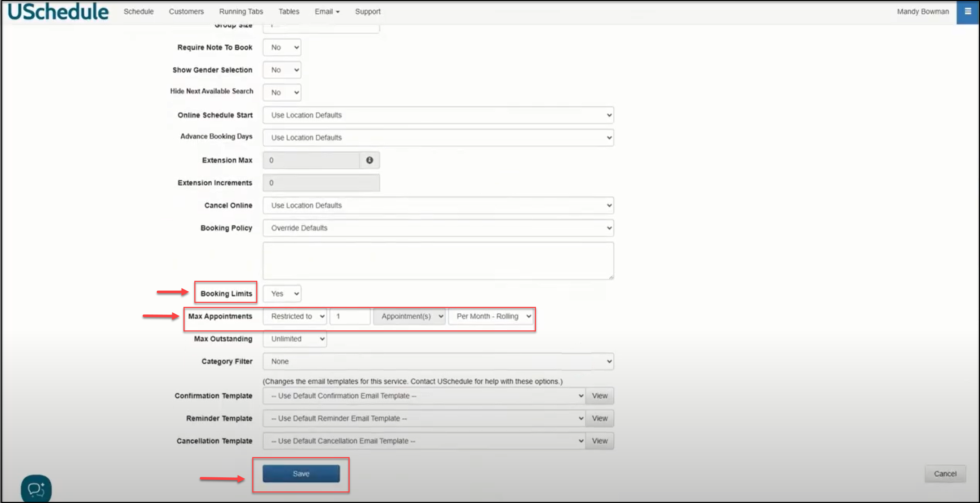Open the hamburger menu in top right

(x=967, y=12)
